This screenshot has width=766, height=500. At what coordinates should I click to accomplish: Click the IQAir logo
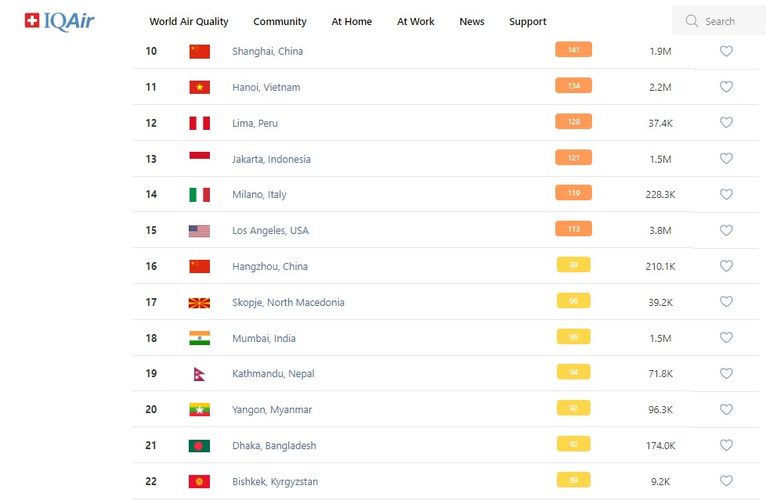[x=59, y=21]
